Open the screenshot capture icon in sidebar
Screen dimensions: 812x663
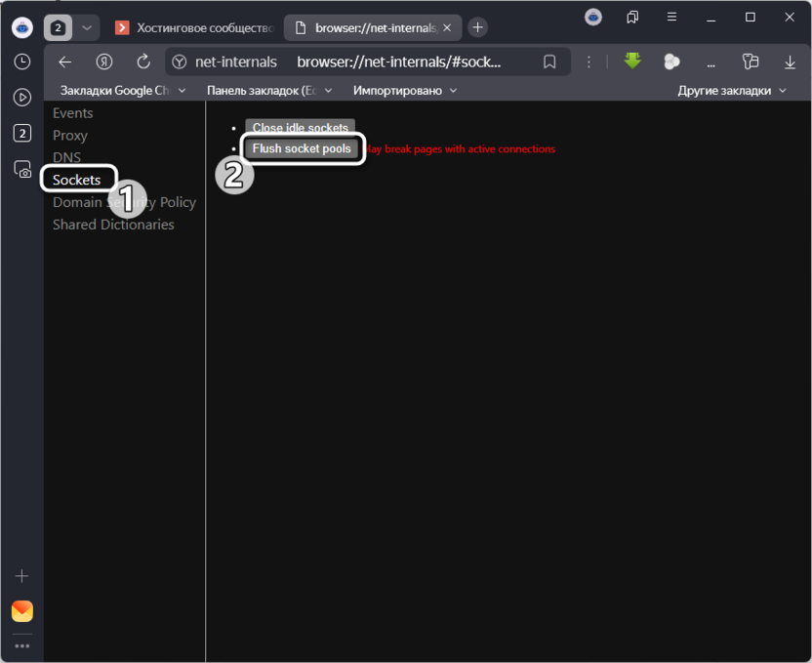click(22, 169)
